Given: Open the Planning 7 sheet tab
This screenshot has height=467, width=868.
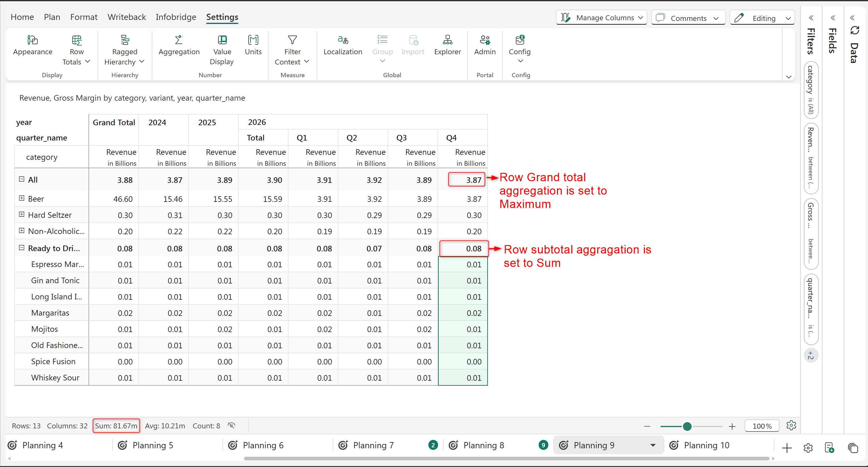Looking at the screenshot, I should point(373,445).
